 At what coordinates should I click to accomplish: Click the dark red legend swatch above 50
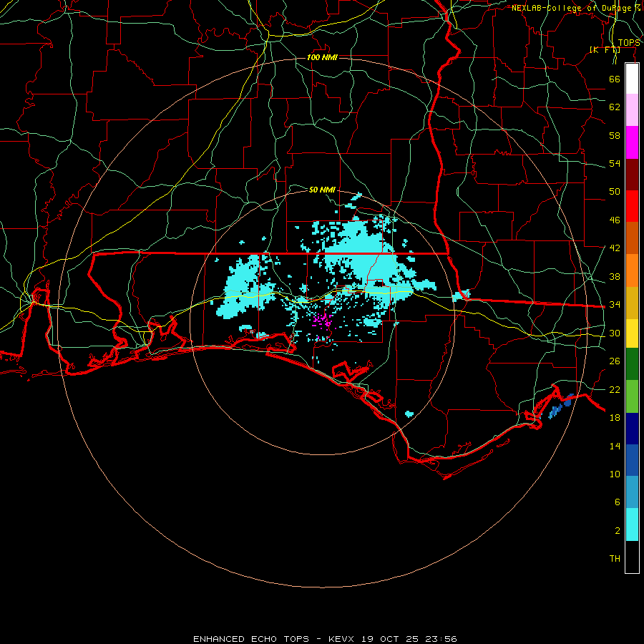632,175
